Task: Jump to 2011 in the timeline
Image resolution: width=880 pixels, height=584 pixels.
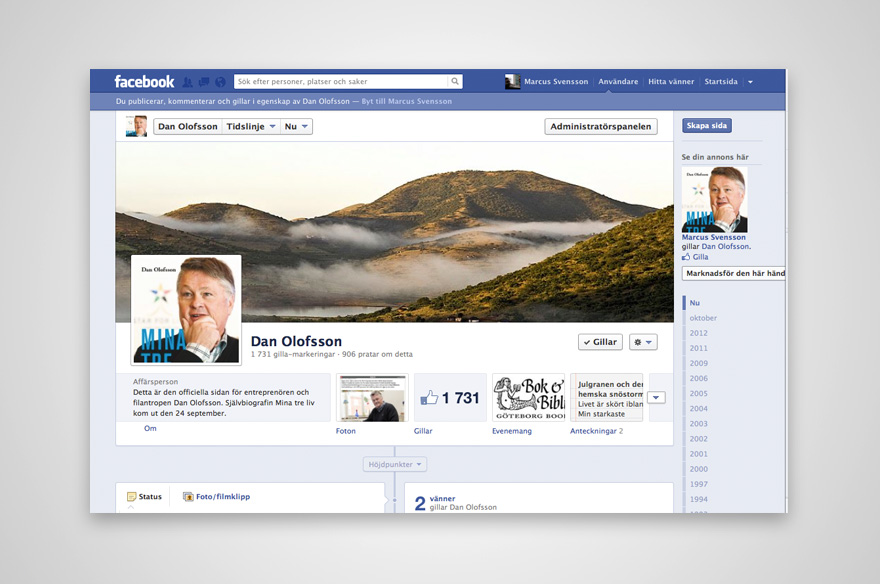Action: point(699,348)
